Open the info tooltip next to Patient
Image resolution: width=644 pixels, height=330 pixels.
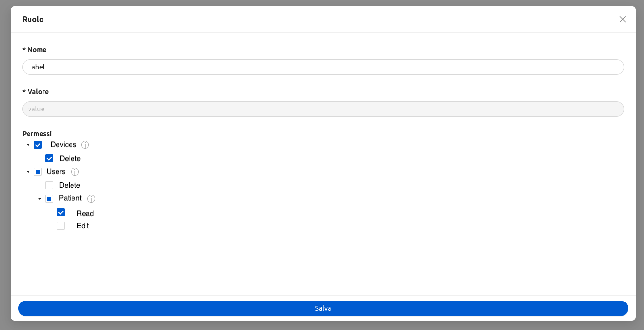[x=91, y=198]
